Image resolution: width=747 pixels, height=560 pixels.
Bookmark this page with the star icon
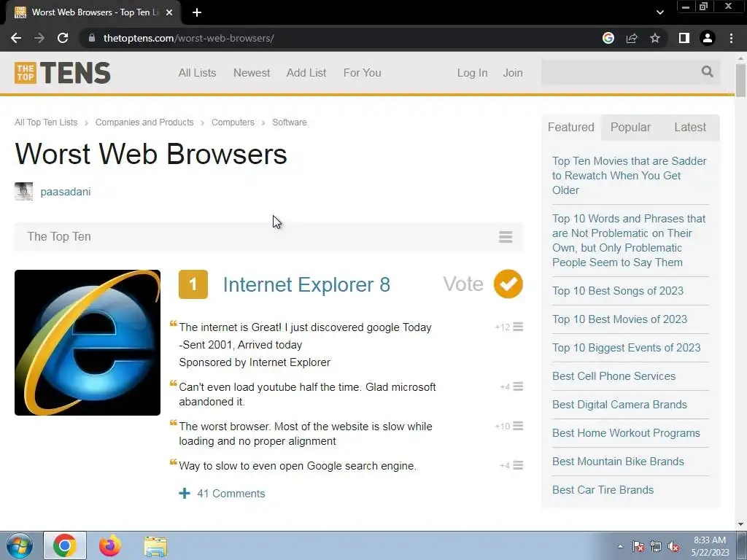pos(655,38)
